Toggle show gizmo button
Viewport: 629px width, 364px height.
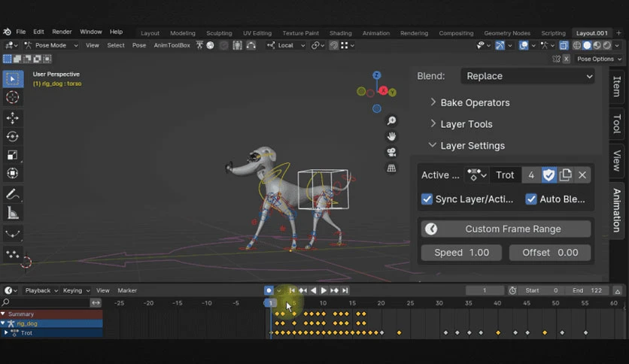pos(500,45)
